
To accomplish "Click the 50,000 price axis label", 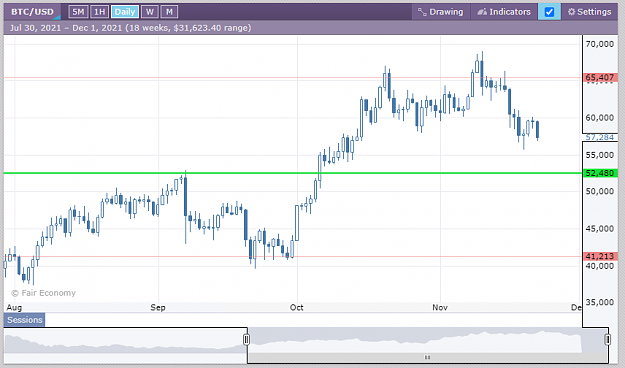I will pyautogui.click(x=599, y=191).
